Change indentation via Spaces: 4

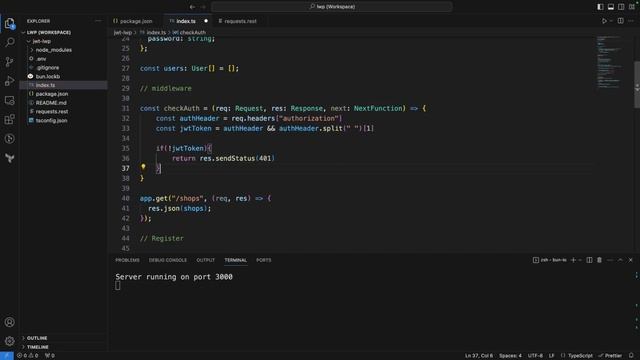[x=510, y=356]
